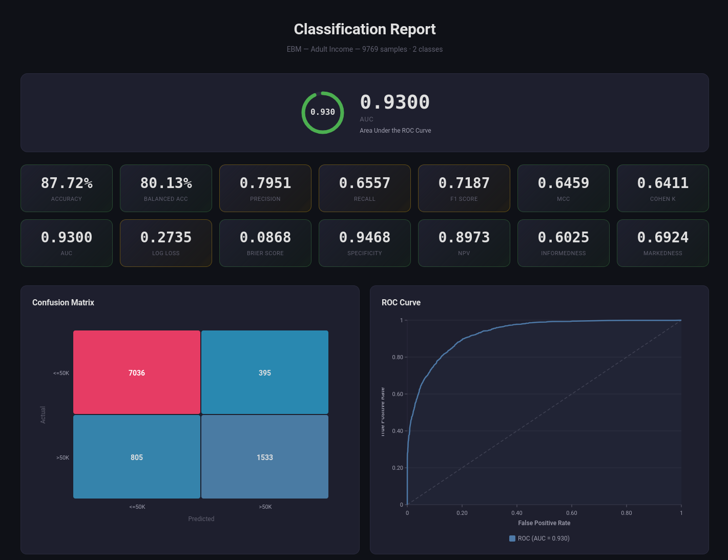Screen dimensions: 728x560
Task: Select the ROC legend color marker
Action: (512, 538)
